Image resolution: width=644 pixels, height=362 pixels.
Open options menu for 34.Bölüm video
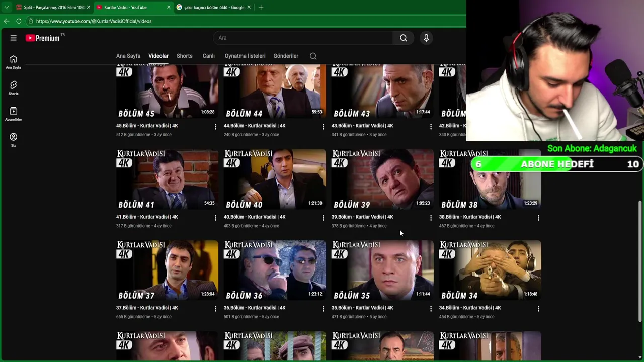tap(538, 309)
